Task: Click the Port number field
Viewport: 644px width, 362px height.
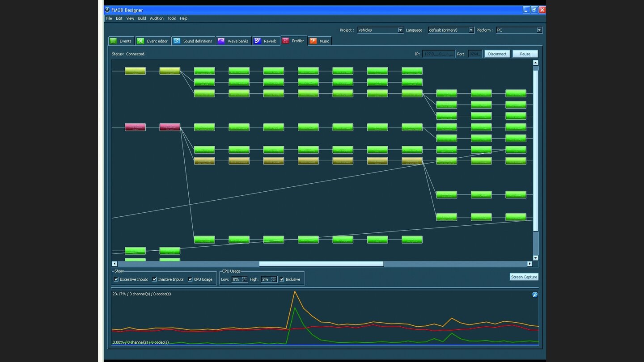Action: tap(475, 54)
